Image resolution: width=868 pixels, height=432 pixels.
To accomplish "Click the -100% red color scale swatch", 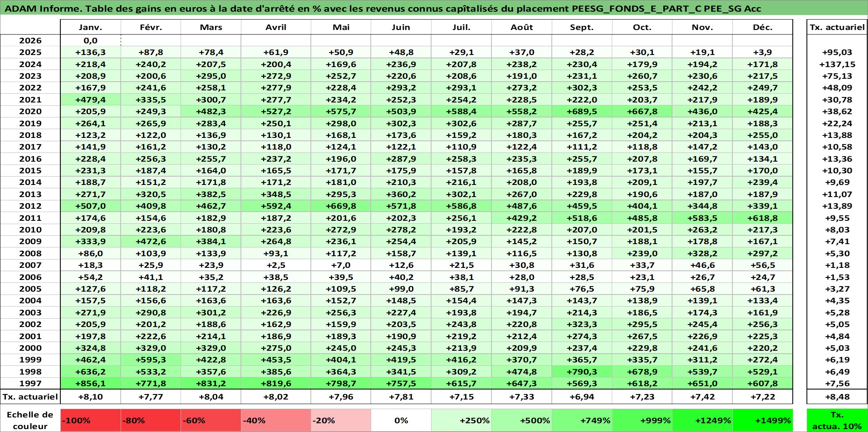I will tap(91, 420).
